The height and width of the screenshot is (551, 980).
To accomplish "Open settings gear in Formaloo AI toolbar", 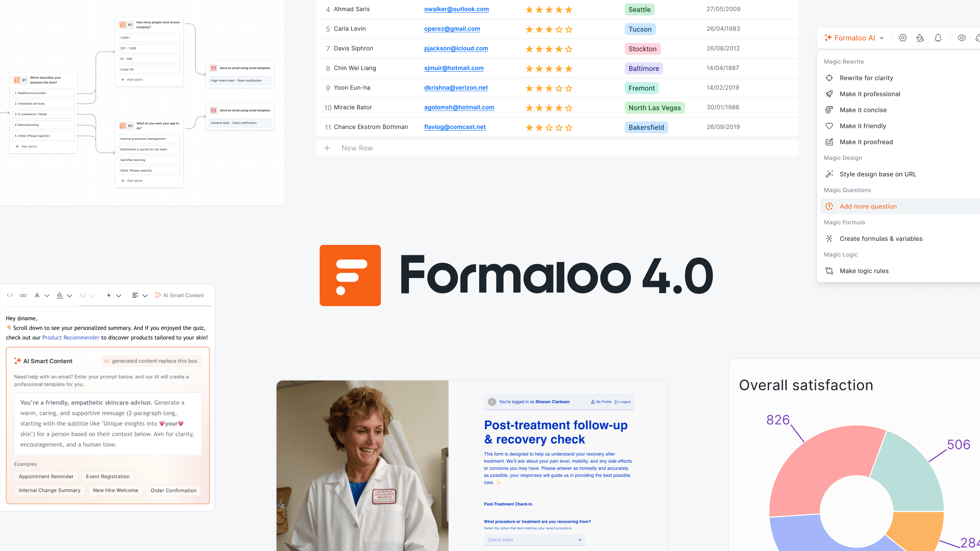I will (x=903, y=38).
